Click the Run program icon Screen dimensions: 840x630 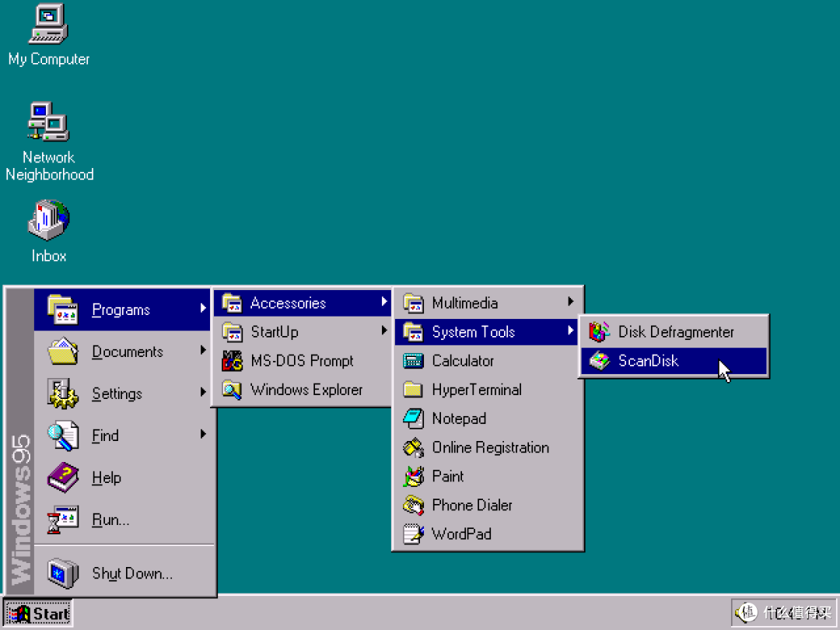tap(63, 519)
